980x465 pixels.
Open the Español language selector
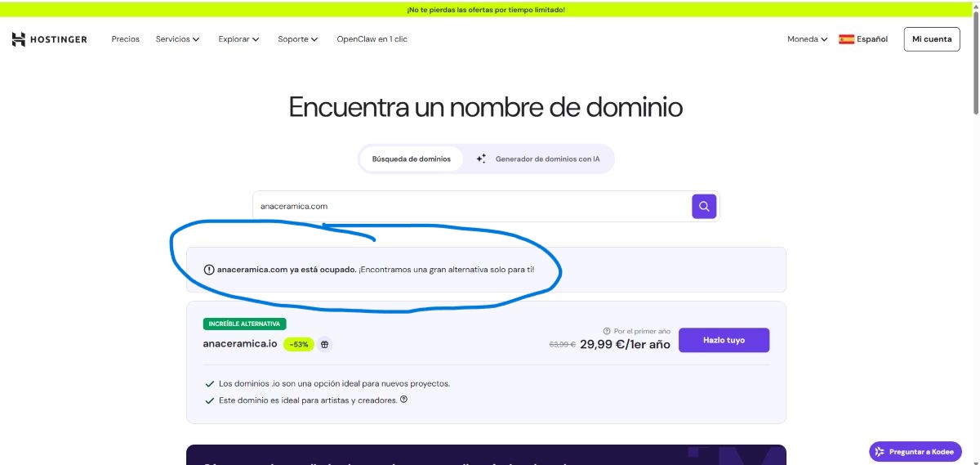(863, 39)
